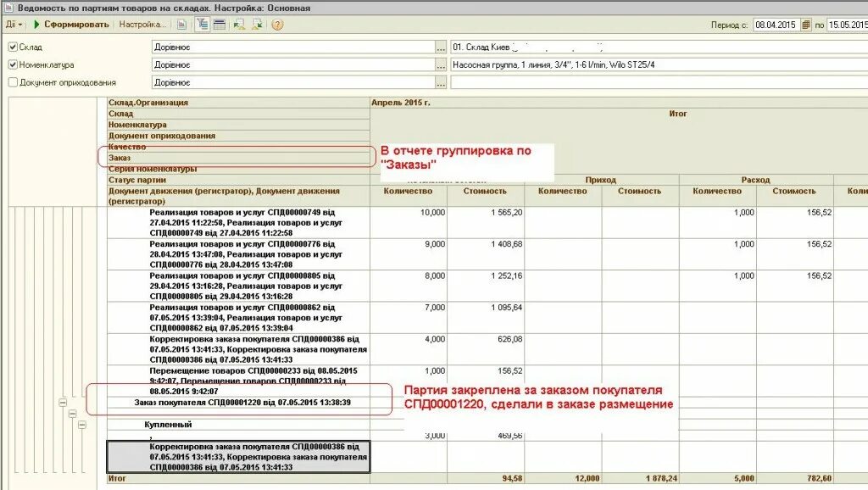Click the save settings toolbar icon
Viewport: 868px width, 490px height.
(x=258, y=25)
